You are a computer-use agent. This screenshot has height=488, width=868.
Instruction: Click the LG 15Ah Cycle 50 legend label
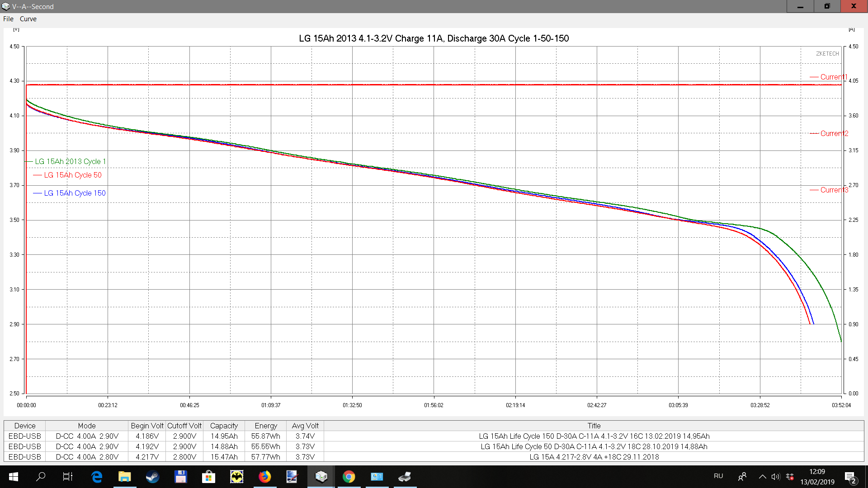click(72, 175)
